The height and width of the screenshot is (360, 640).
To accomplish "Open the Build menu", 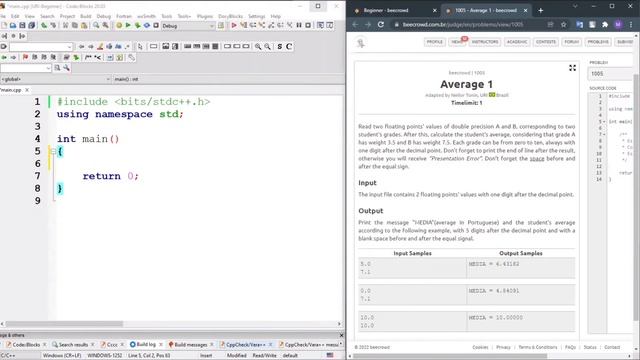I will coord(86,16).
